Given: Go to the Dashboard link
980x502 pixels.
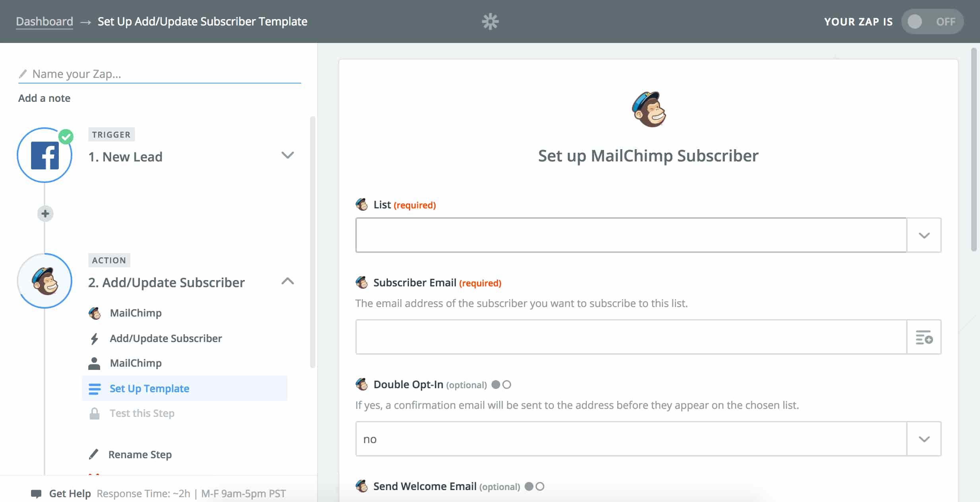Looking at the screenshot, I should [45, 21].
